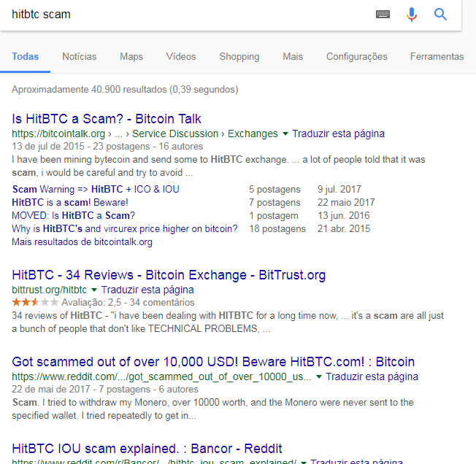Image resolution: width=476 pixels, height=464 pixels.
Task: Expand the dropdown arrow beside bitcointalk.org URL
Action: click(x=285, y=134)
